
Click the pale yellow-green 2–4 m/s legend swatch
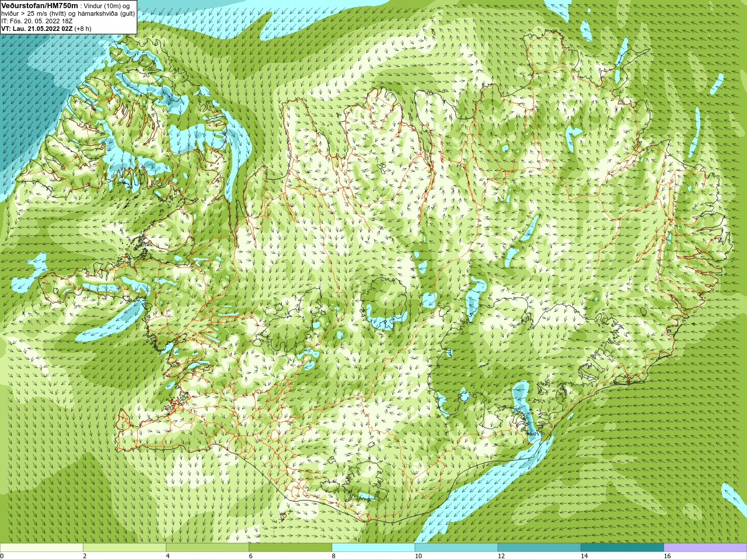pyautogui.click(x=124, y=548)
